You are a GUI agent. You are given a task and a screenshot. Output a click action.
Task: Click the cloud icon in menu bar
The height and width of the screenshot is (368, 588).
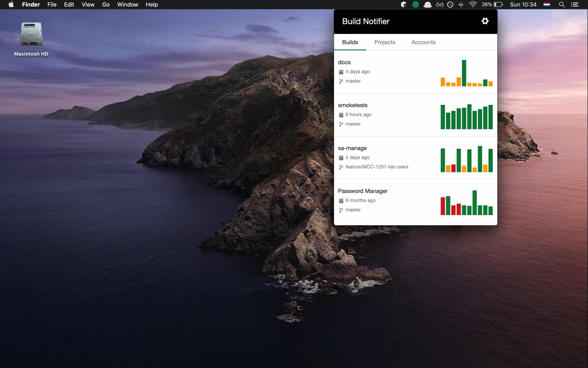[428, 5]
